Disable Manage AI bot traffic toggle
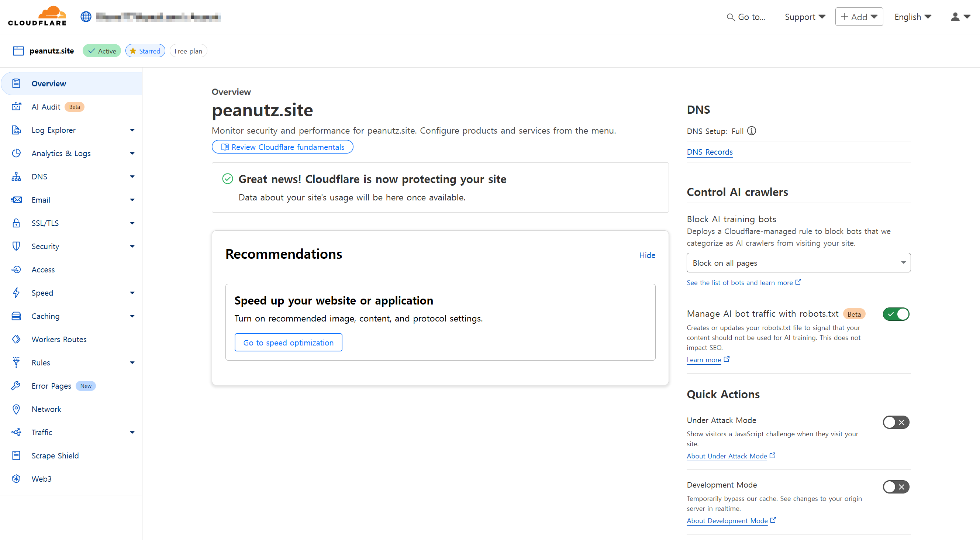The image size is (980, 540). tap(896, 314)
